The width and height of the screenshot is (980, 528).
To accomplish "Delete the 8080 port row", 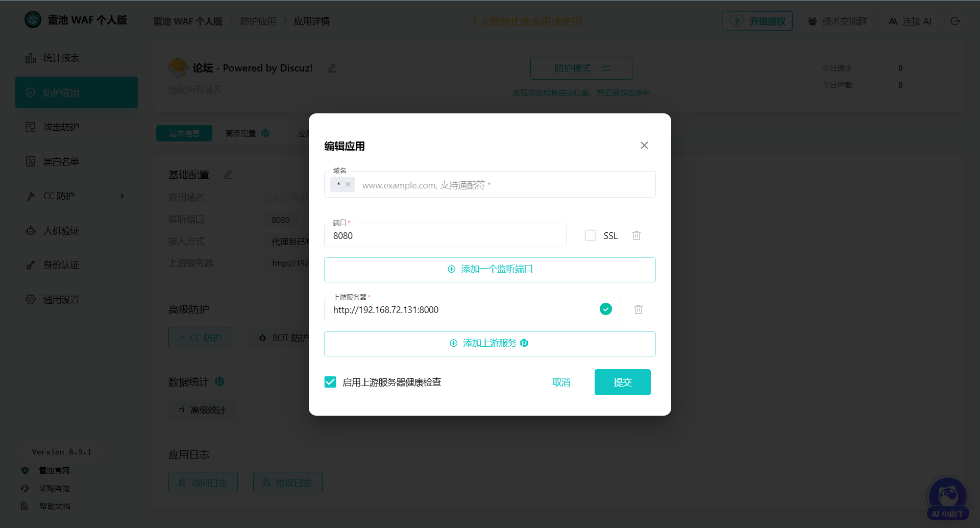I will point(636,235).
